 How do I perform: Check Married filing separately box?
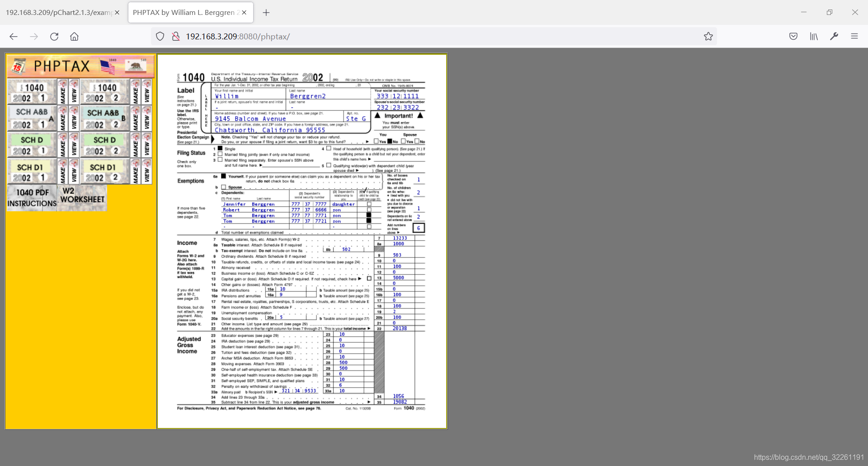click(220, 160)
